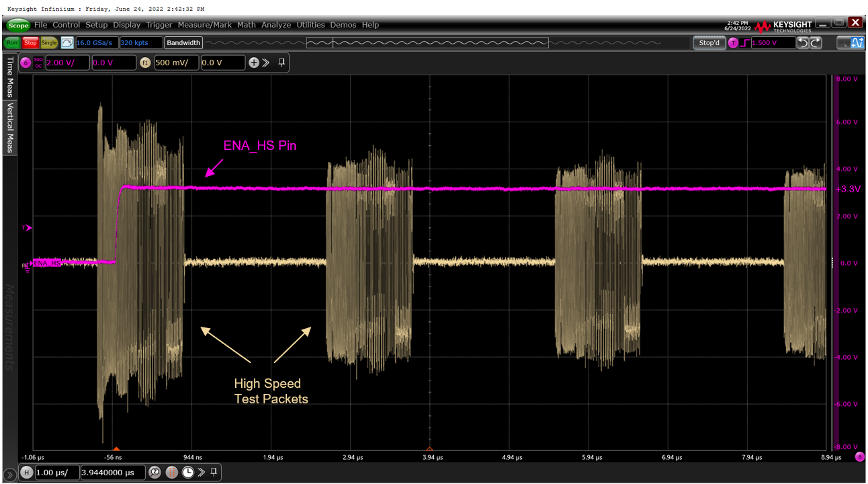The height and width of the screenshot is (484, 868).
Task: Toggle function f1 waveform button
Action: click(145, 63)
